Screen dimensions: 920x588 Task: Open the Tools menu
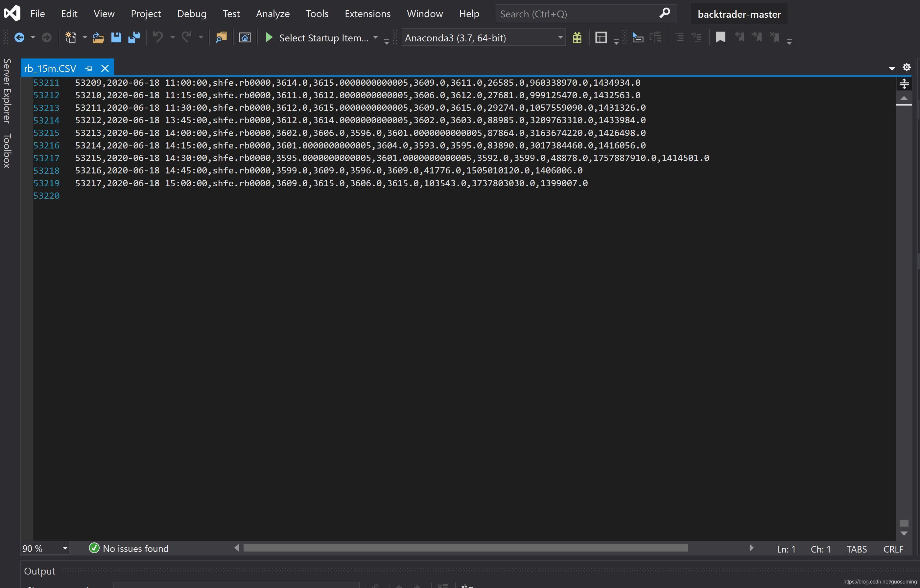click(x=317, y=14)
